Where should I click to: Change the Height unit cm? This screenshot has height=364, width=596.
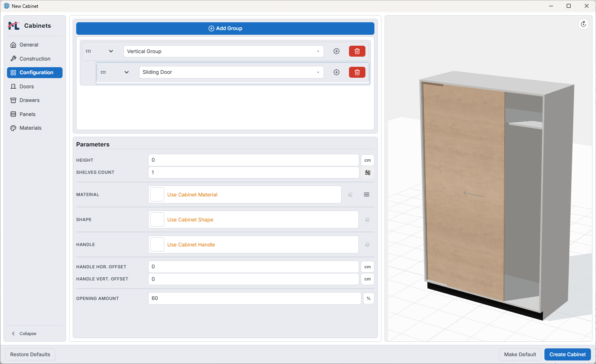click(x=367, y=160)
